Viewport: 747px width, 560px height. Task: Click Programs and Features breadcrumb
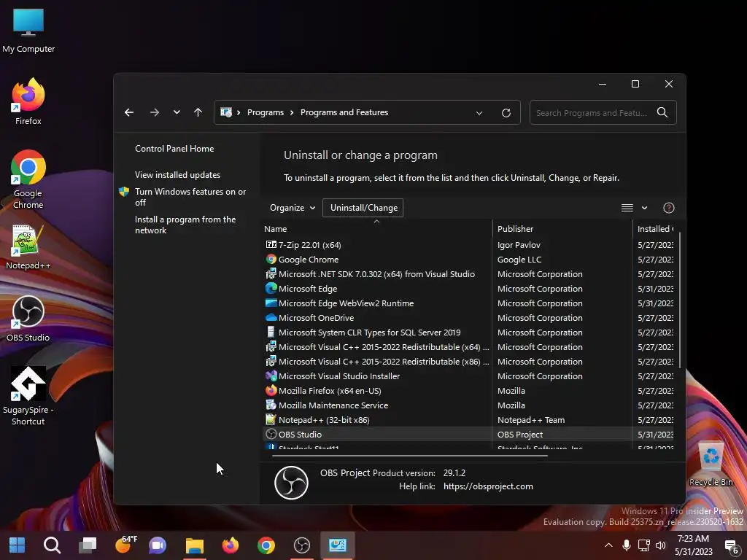coord(344,112)
